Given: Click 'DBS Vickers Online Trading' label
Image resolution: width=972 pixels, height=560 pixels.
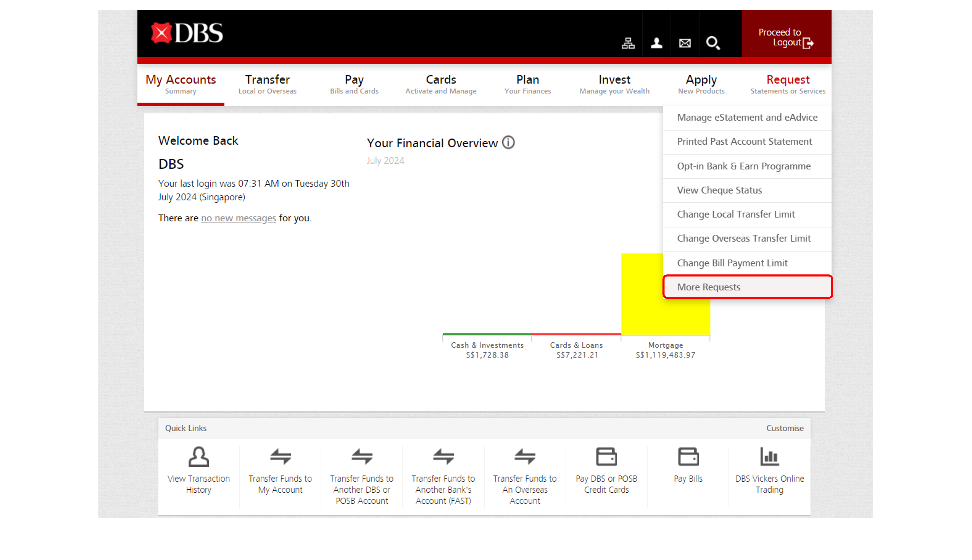Looking at the screenshot, I should point(769,484).
